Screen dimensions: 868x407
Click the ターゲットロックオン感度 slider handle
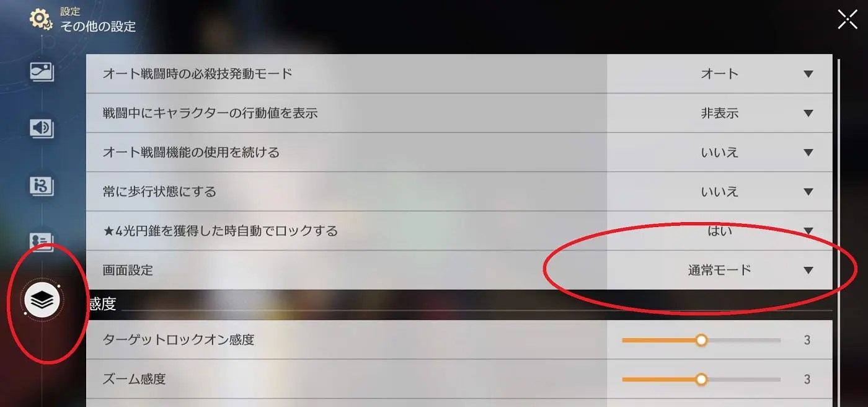point(701,340)
